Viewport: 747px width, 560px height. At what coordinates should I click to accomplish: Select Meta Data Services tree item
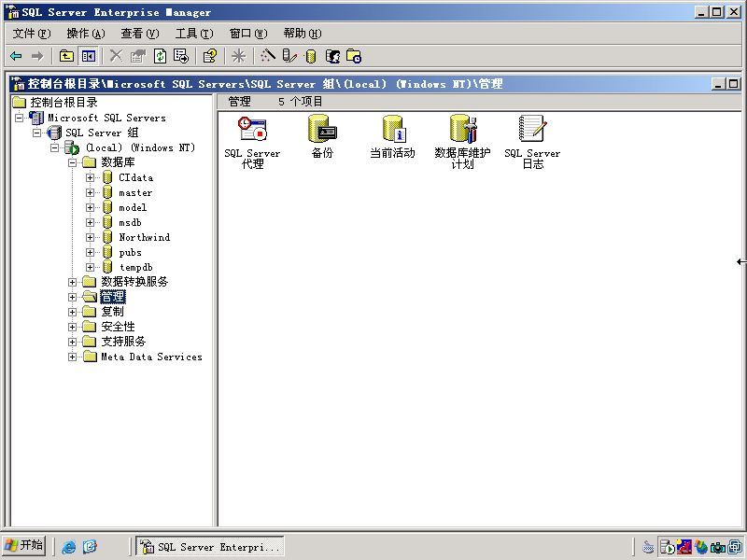(x=151, y=357)
